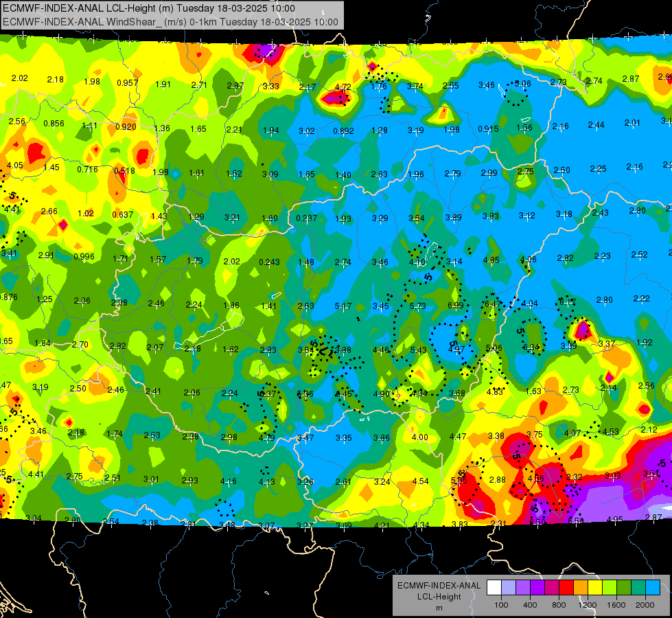Click the dark green legend swatch
The image size is (672, 618).
(624, 587)
